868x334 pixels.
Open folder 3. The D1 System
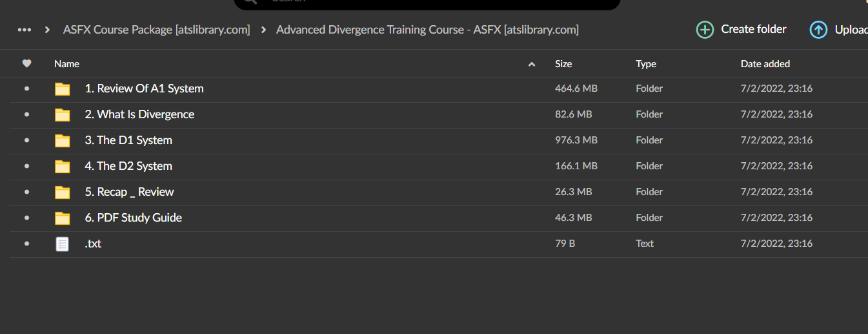(x=128, y=140)
